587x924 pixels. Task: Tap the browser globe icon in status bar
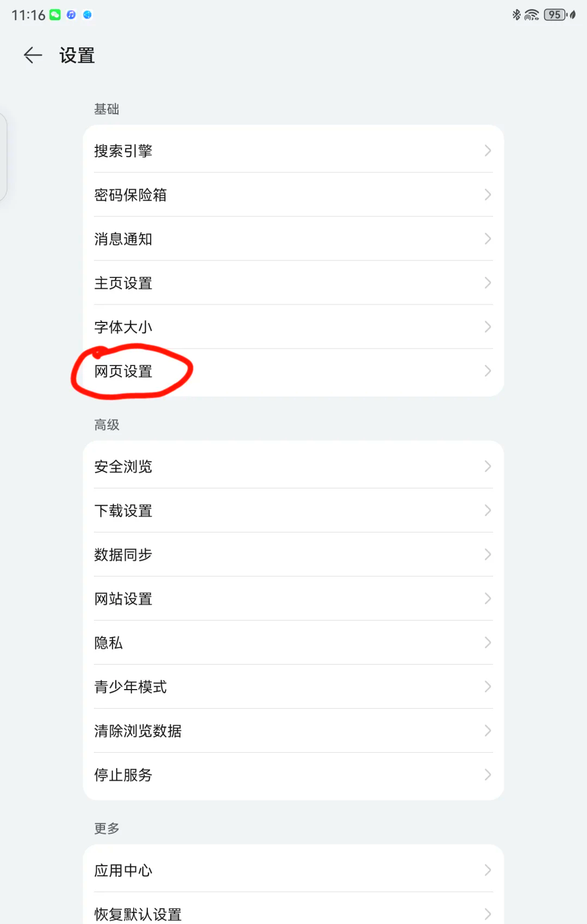(x=87, y=14)
